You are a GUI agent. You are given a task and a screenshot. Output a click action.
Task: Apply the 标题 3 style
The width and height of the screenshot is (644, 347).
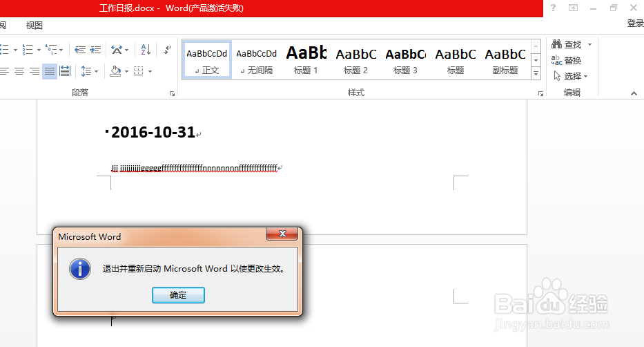(405, 59)
